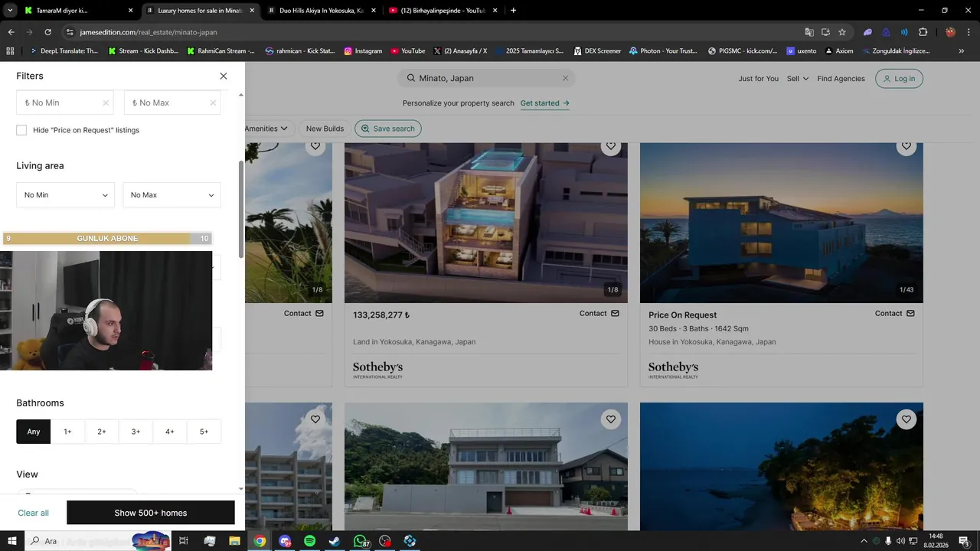Open the taskbar volume control

coord(900,541)
